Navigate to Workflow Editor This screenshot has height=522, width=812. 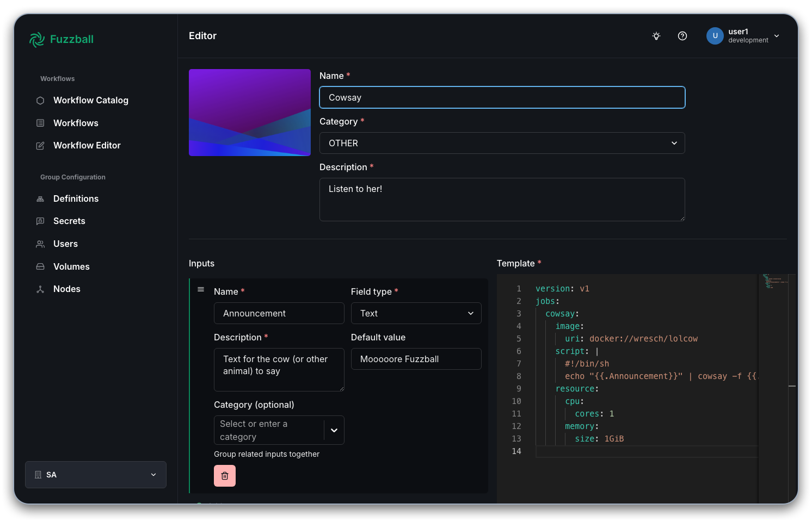pyautogui.click(x=87, y=146)
